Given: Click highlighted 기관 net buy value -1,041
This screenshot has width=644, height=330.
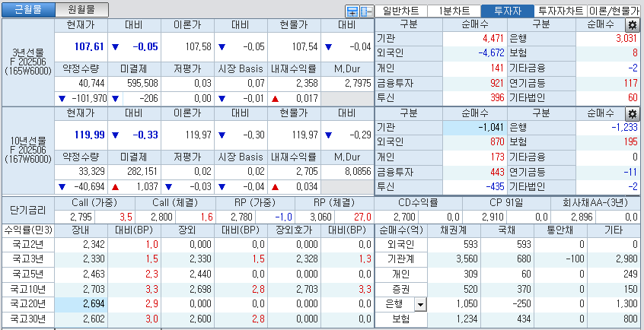Looking at the screenshot, I should click(474, 128).
